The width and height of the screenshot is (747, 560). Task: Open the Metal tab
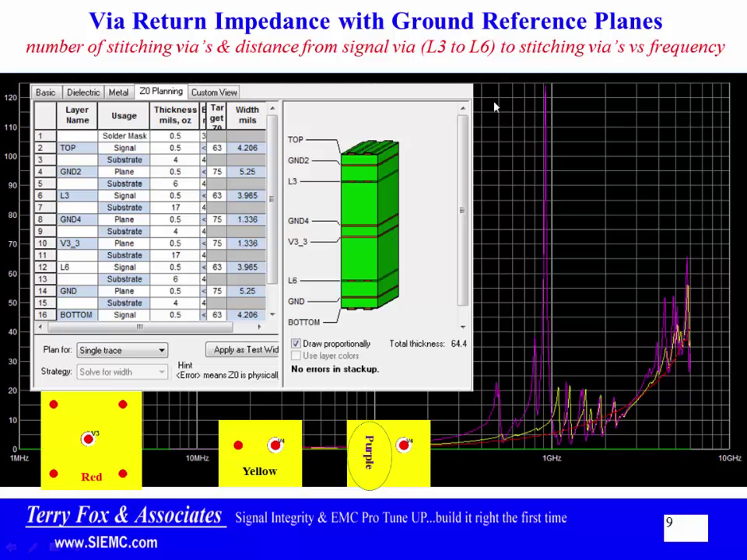click(118, 92)
